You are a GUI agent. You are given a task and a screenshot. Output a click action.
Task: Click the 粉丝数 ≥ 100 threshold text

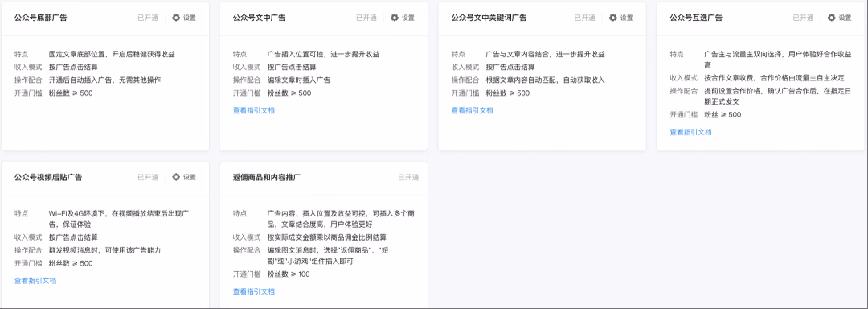point(289,274)
